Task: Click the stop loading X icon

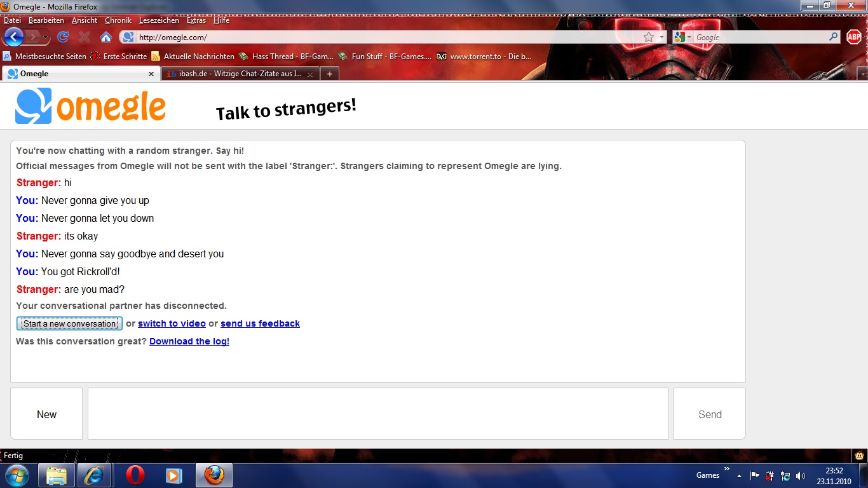Action: [x=84, y=37]
